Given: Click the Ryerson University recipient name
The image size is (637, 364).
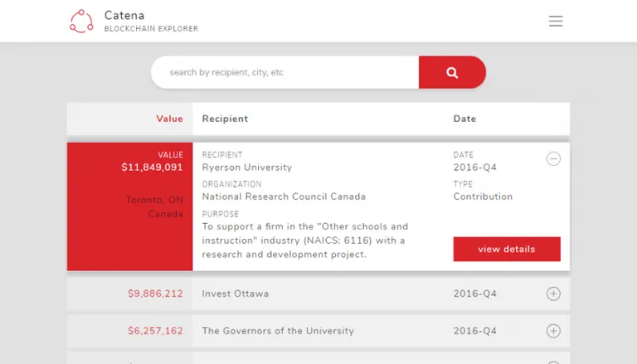Looking at the screenshot, I should point(247,167).
